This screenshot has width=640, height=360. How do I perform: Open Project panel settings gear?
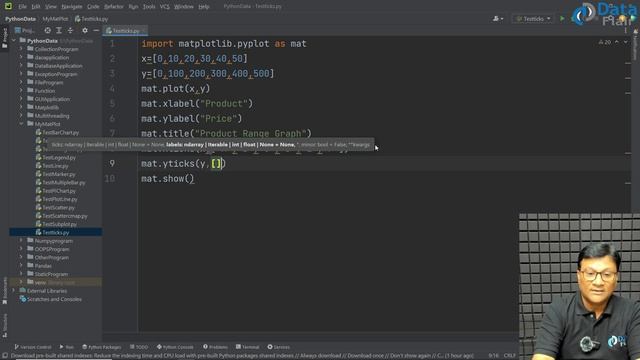click(84, 30)
